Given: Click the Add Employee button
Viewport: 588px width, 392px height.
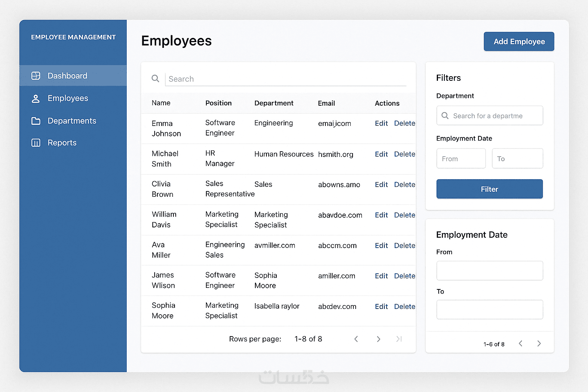Looking at the screenshot, I should [x=519, y=41].
